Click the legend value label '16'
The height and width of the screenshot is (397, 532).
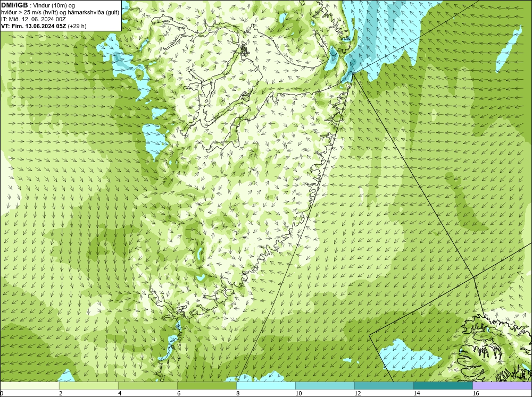476,393
